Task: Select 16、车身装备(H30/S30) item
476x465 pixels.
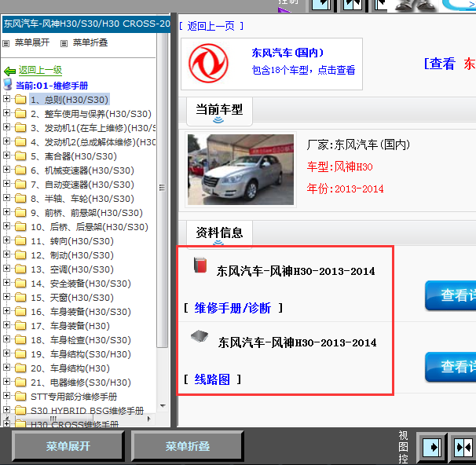Action: (x=81, y=312)
